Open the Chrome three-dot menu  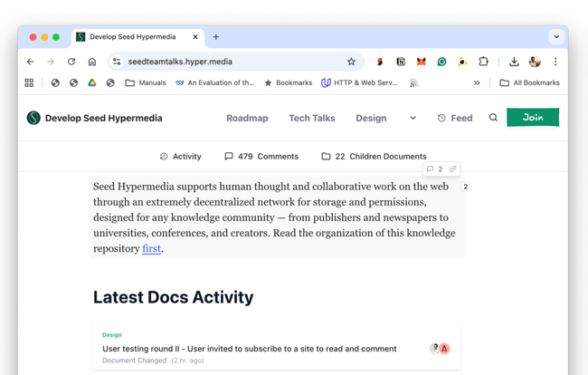click(x=555, y=62)
